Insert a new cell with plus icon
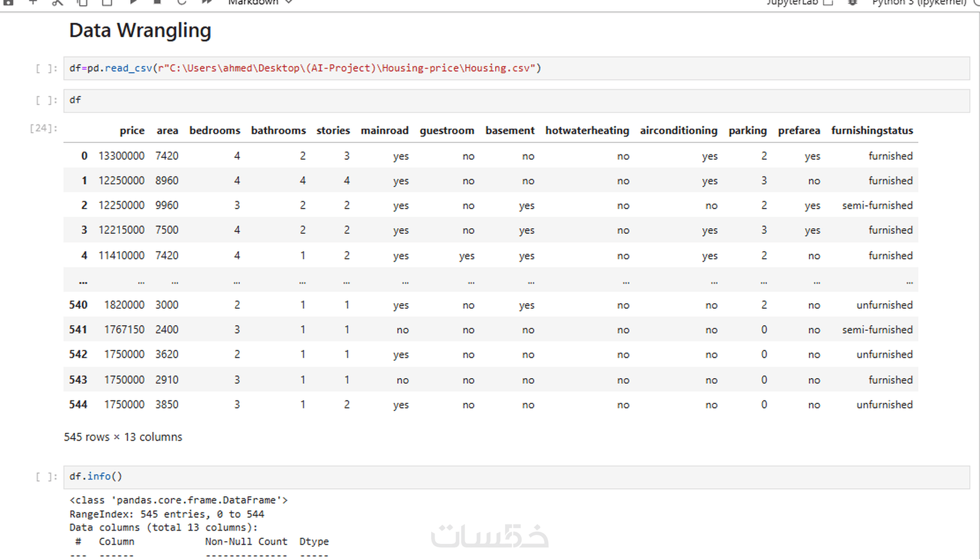 coord(33,2)
